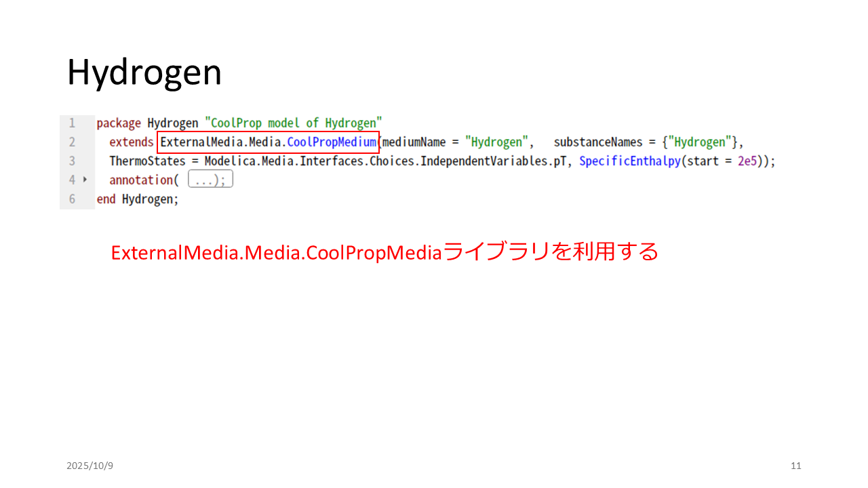This screenshot has height=488, width=868.
Task: Expand the fold arrow beside line 4
Action: 85,180
